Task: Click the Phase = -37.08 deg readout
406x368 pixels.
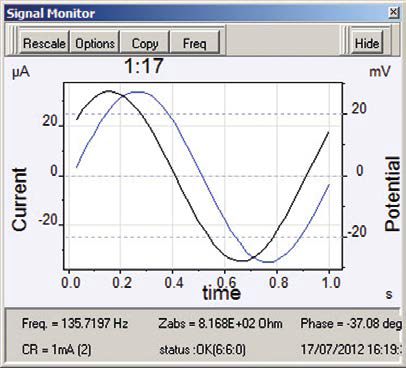Action: pos(351,323)
